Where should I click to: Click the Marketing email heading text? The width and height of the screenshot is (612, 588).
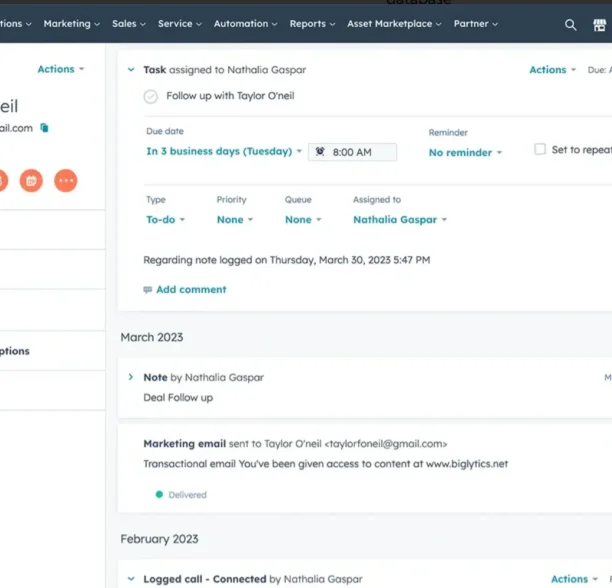(x=185, y=444)
